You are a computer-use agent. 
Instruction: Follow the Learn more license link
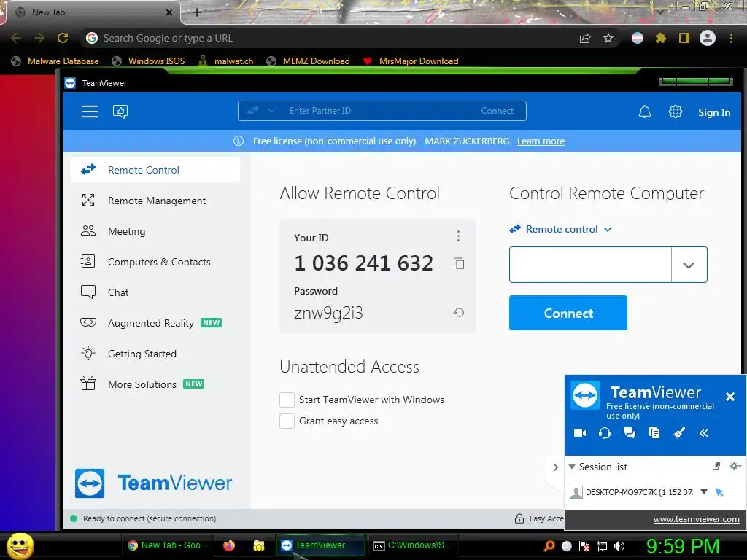(x=541, y=141)
